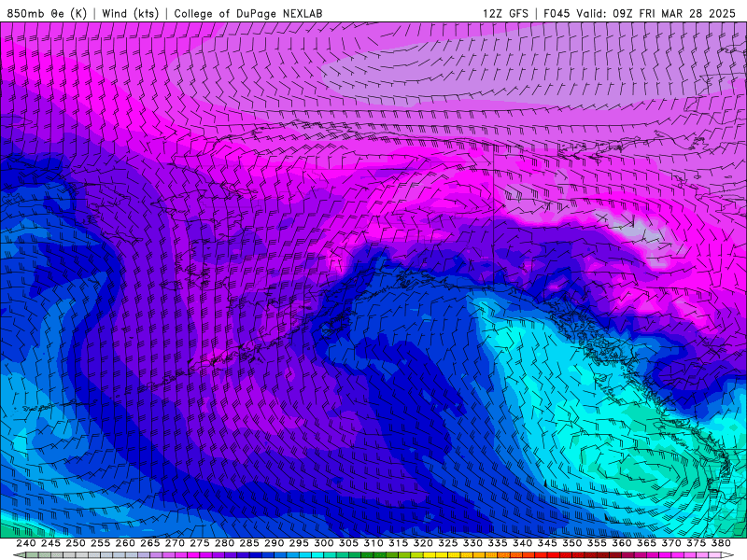
Task: Click the 245 color scale value
Action: coord(50,543)
